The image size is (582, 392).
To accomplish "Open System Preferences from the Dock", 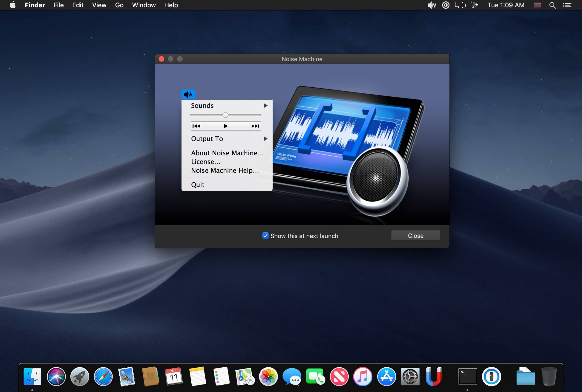I will pos(410,376).
